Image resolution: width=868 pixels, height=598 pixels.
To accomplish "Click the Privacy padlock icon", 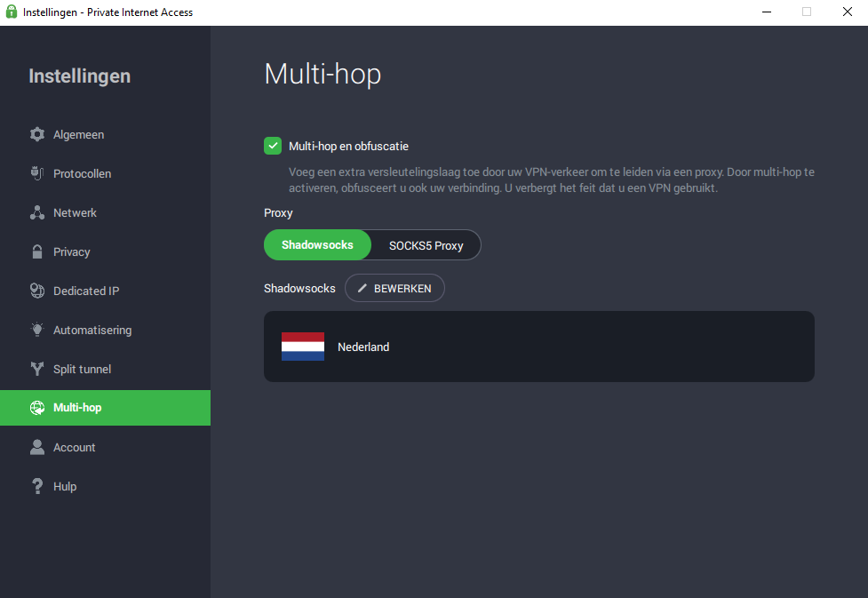I will pyautogui.click(x=37, y=252).
